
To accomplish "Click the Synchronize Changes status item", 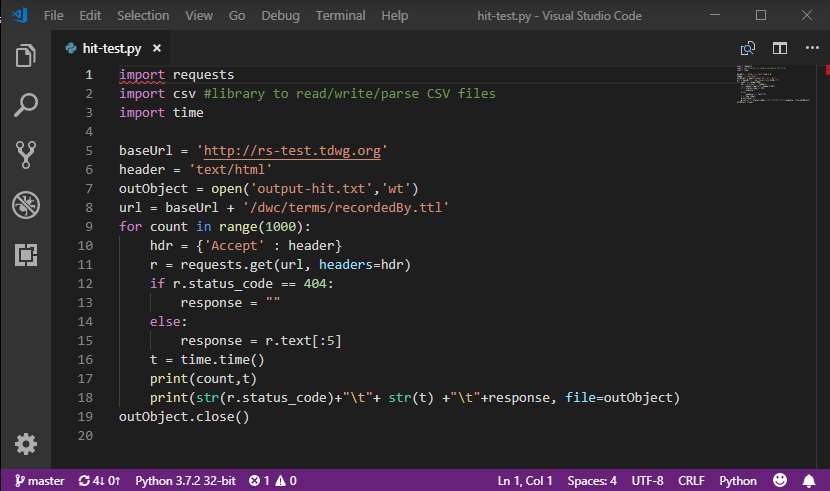I will point(98,481).
